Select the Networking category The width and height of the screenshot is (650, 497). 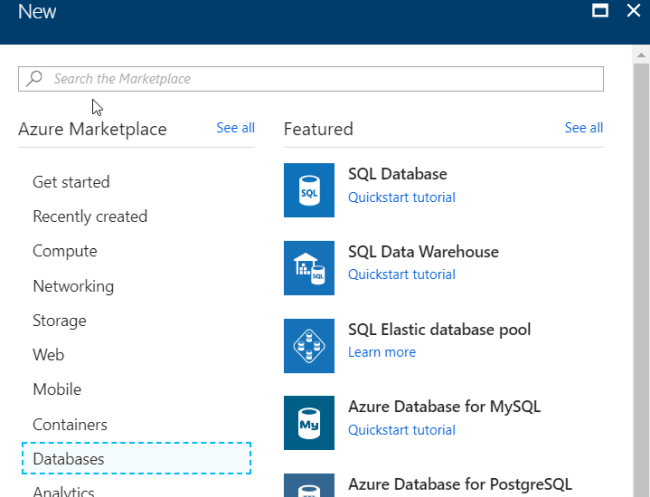point(73,286)
